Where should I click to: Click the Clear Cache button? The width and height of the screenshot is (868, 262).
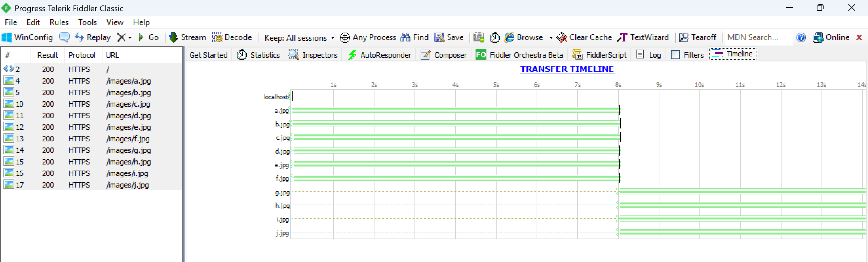(x=584, y=37)
